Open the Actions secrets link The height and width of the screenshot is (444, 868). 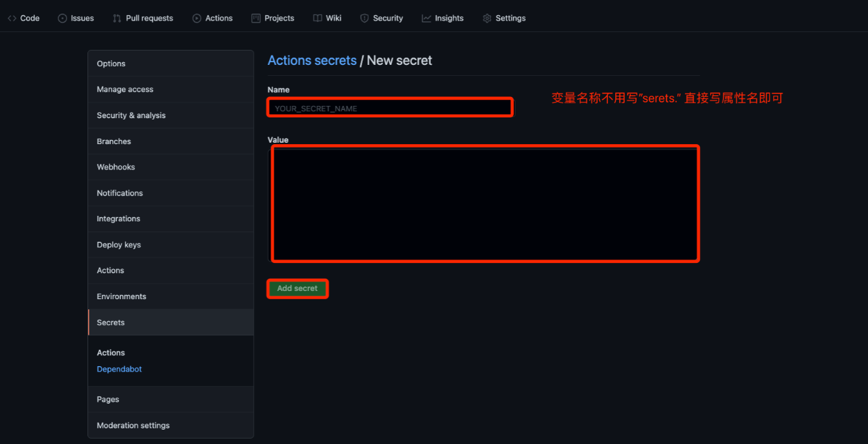(311, 60)
